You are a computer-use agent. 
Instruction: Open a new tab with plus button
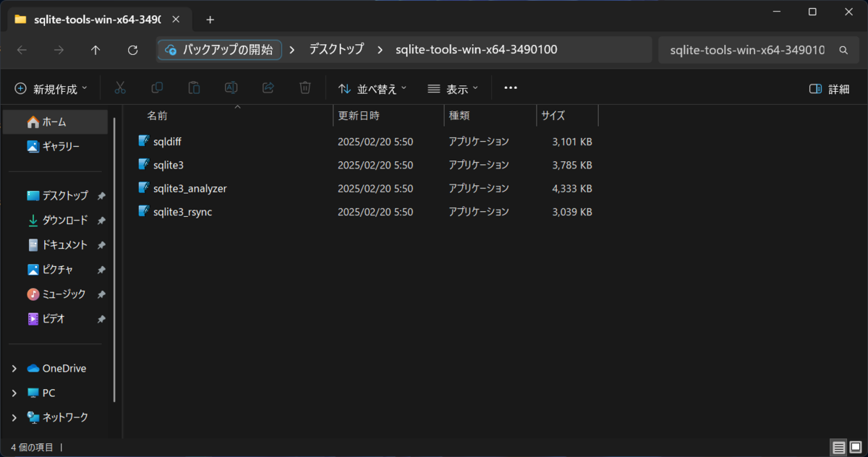tap(210, 20)
